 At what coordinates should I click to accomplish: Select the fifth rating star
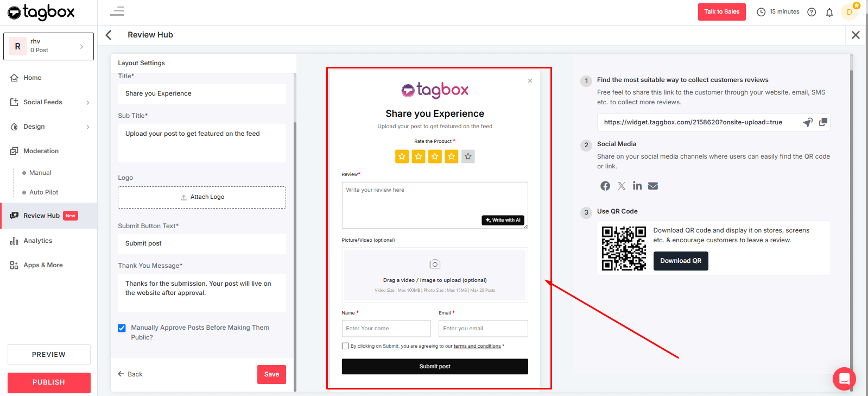pyautogui.click(x=468, y=156)
